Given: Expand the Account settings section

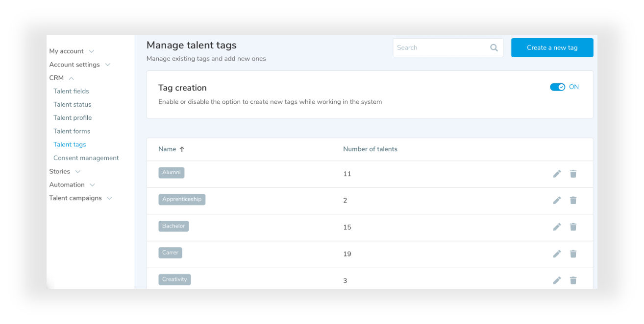Looking at the screenshot, I should pos(79,65).
